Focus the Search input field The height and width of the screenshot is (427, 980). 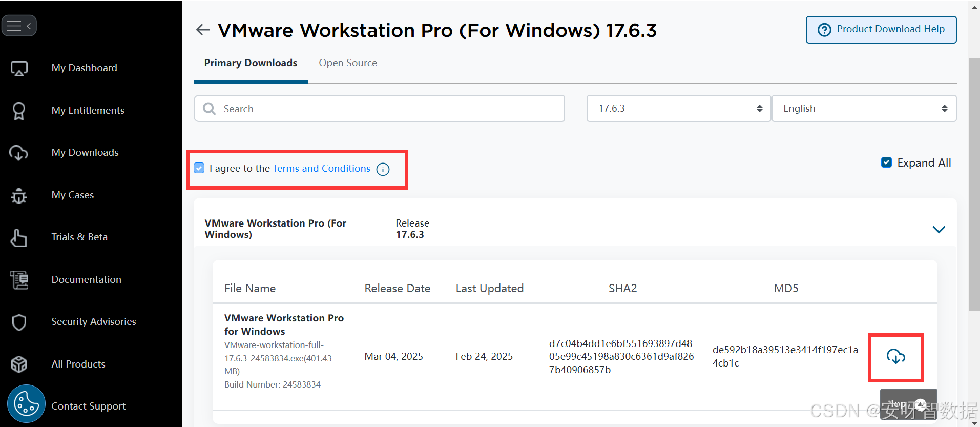(x=379, y=109)
